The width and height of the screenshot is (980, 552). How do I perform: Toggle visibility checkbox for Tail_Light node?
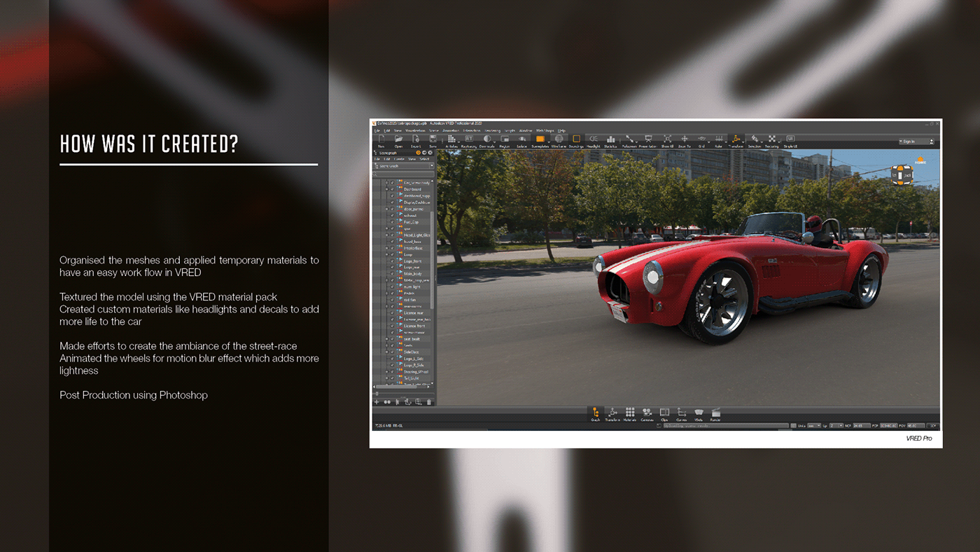(392, 378)
